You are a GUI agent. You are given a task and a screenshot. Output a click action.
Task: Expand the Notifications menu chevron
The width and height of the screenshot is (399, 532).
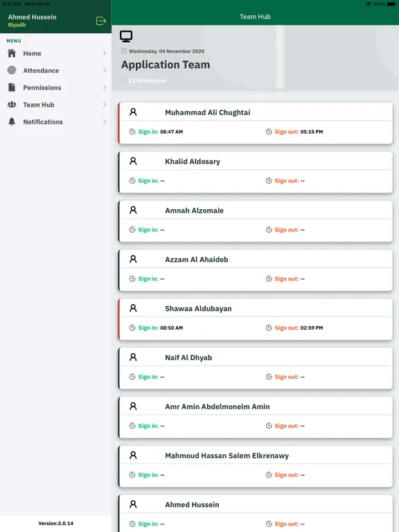point(105,122)
